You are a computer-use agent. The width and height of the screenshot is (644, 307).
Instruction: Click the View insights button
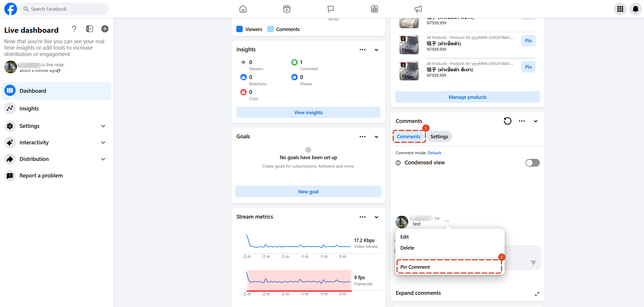(x=308, y=112)
